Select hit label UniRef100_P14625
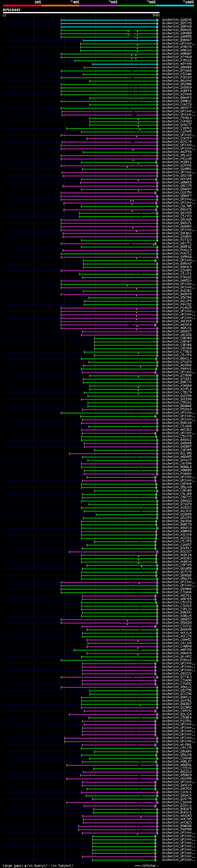The image size is (197, 868). pos(177,308)
